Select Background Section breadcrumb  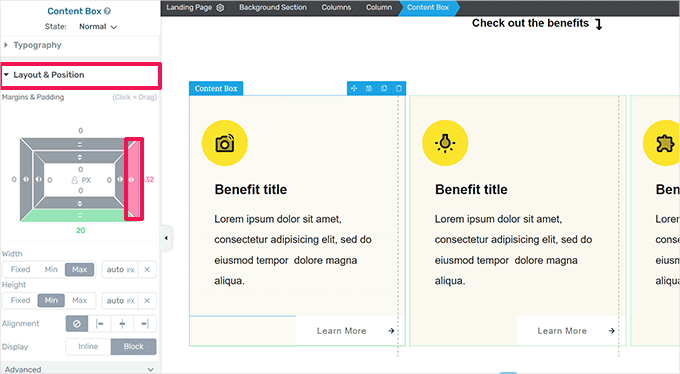pyautogui.click(x=273, y=8)
